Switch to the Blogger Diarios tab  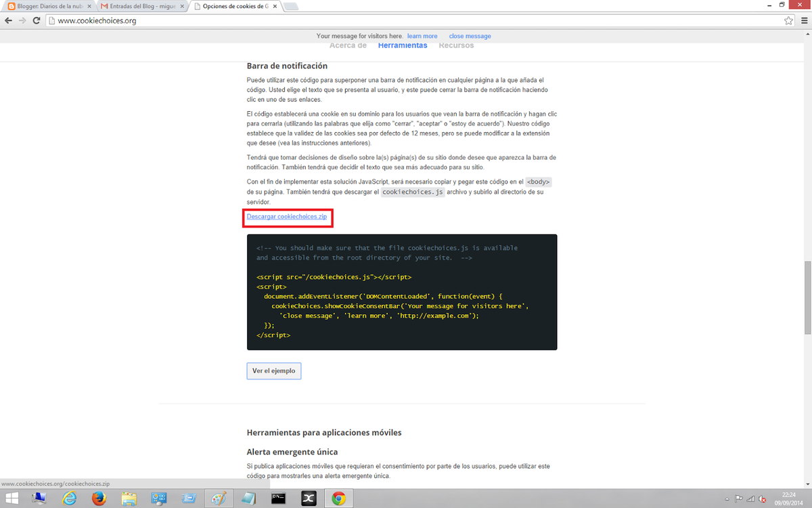[46, 6]
